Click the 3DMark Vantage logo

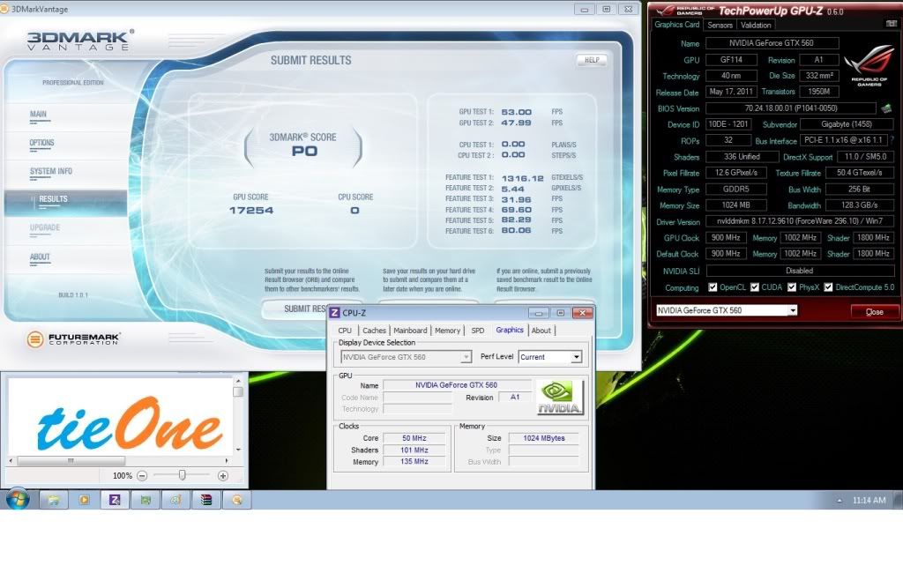(80, 41)
